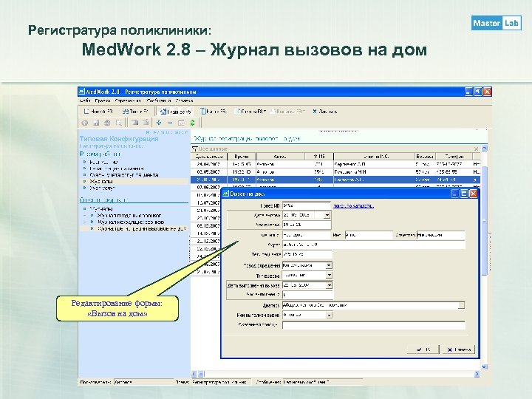Open the Правка menu
532x399 pixels.
point(103,100)
